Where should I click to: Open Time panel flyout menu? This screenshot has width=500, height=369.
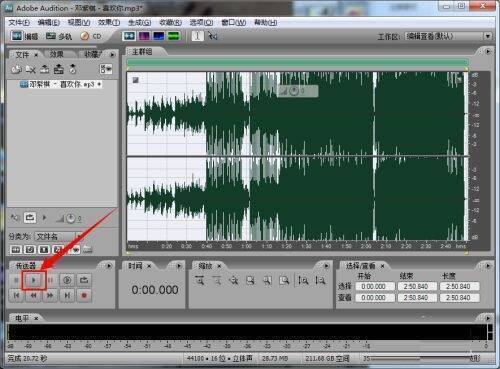pos(179,266)
